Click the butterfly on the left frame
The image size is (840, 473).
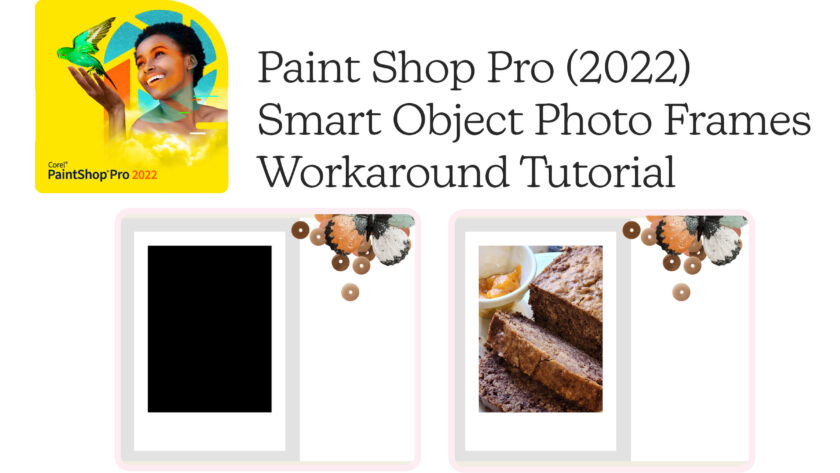381,239
